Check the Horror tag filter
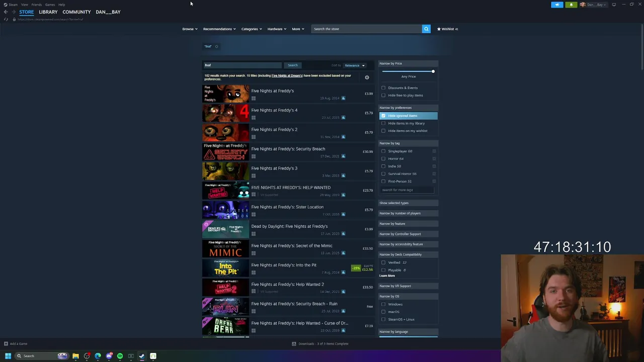Screen dimensions: 644x362 pos(383,159)
